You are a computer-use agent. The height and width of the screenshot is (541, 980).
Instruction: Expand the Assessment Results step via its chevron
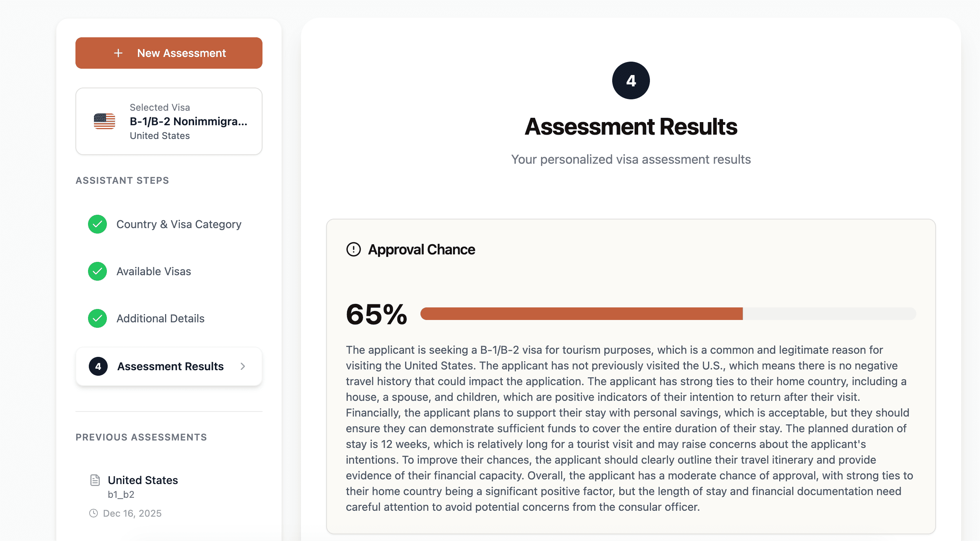(243, 366)
